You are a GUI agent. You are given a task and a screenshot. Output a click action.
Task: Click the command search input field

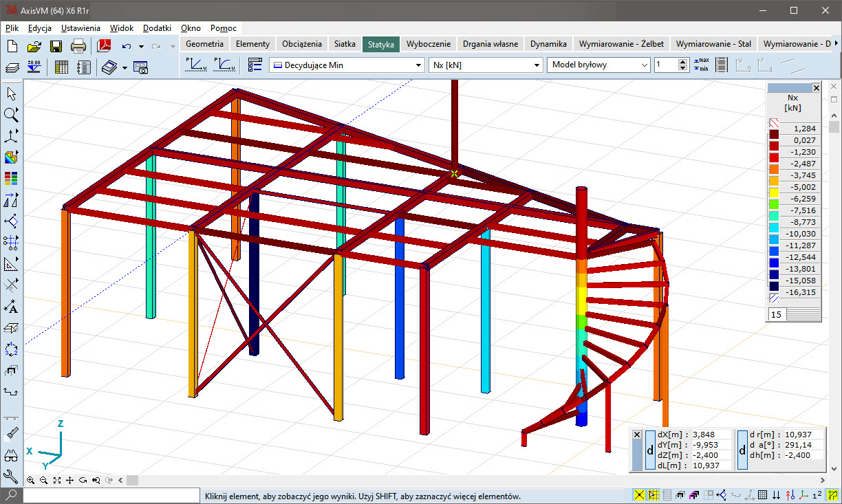(110, 495)
